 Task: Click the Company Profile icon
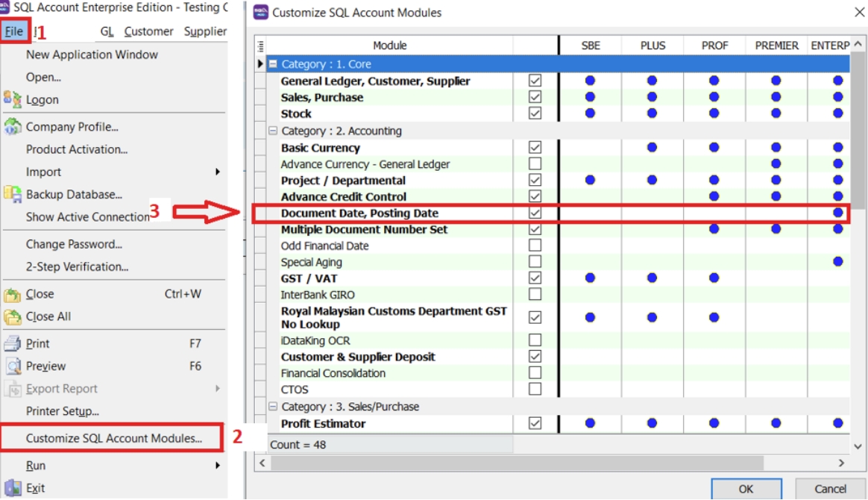tap(12, 127)
